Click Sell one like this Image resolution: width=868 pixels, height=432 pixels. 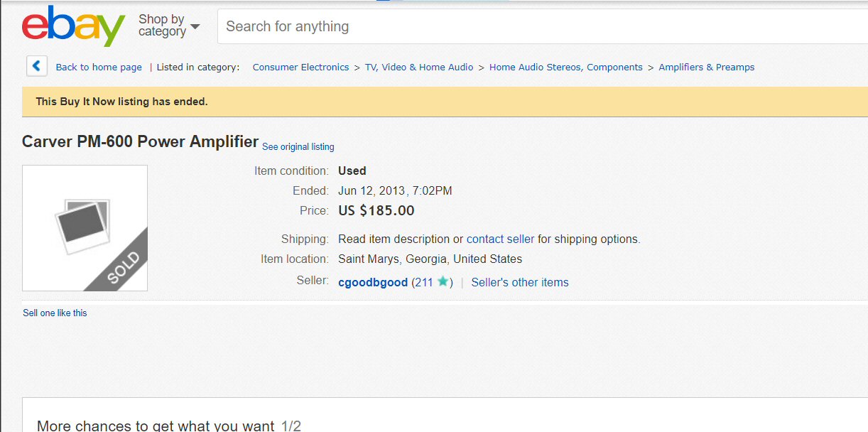55,313
